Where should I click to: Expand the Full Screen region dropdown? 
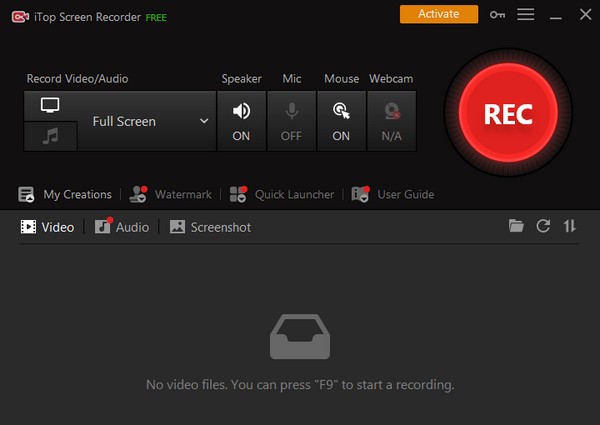click(204, 121)
